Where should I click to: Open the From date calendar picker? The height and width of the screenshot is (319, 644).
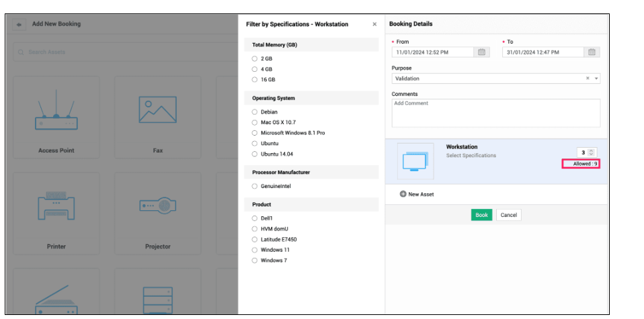pyautogui.click(x=481, y=52)
